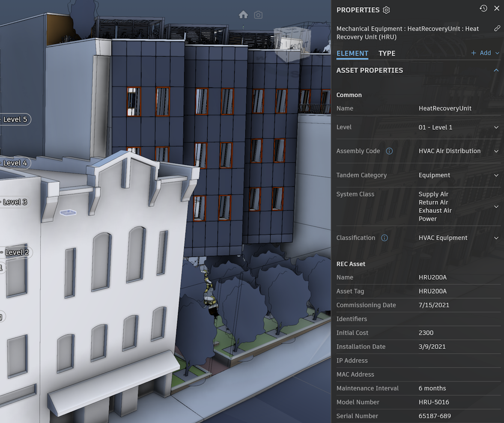This screenshot has height=423, width=504.
Task: Click the Level 5 label in viewer
Action: (15, 119)
